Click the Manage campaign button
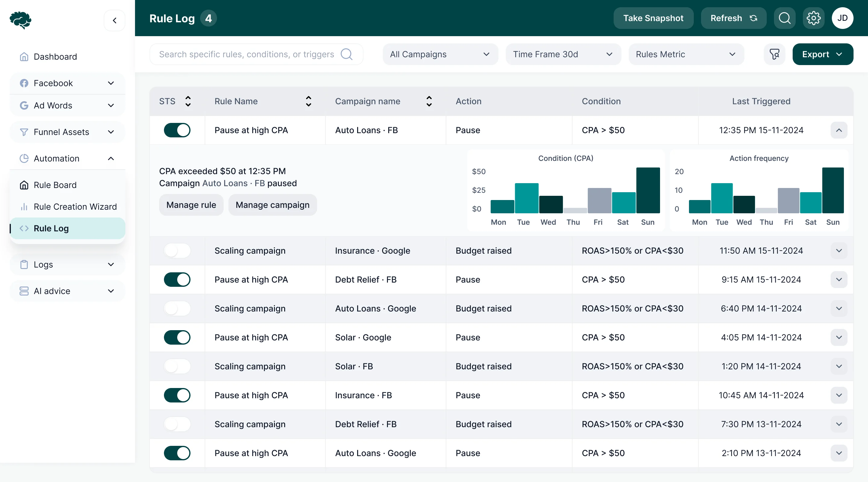 coord(272,205)
